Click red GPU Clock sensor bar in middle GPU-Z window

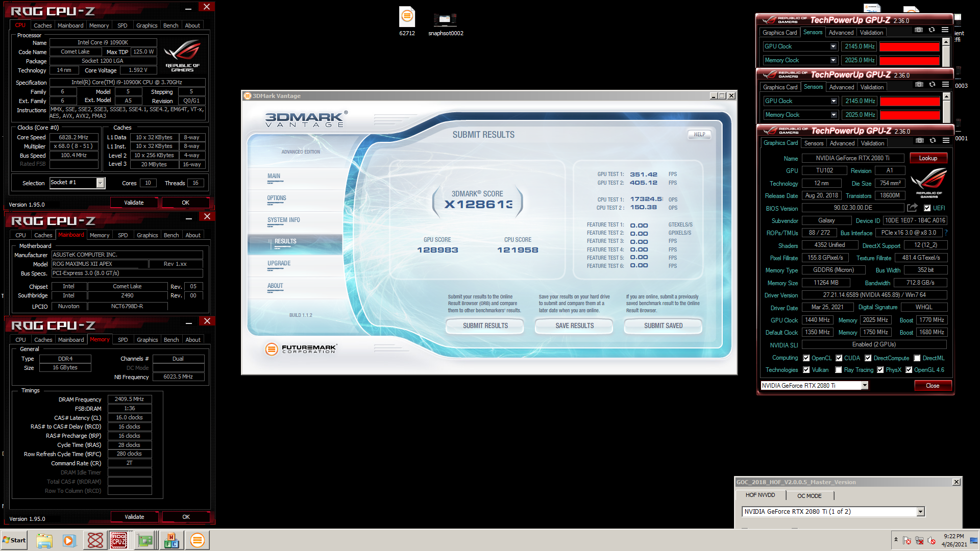click(910, 101)
